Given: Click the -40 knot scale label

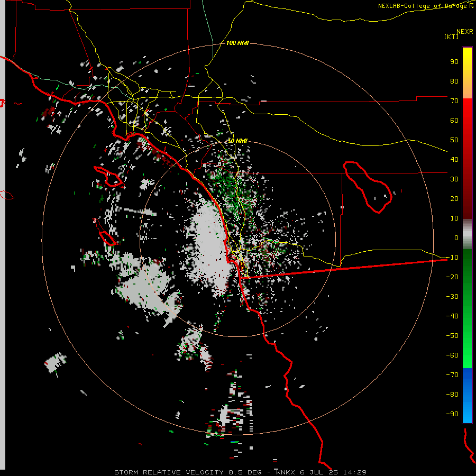Looking at the screenshot, I should 452,316.
